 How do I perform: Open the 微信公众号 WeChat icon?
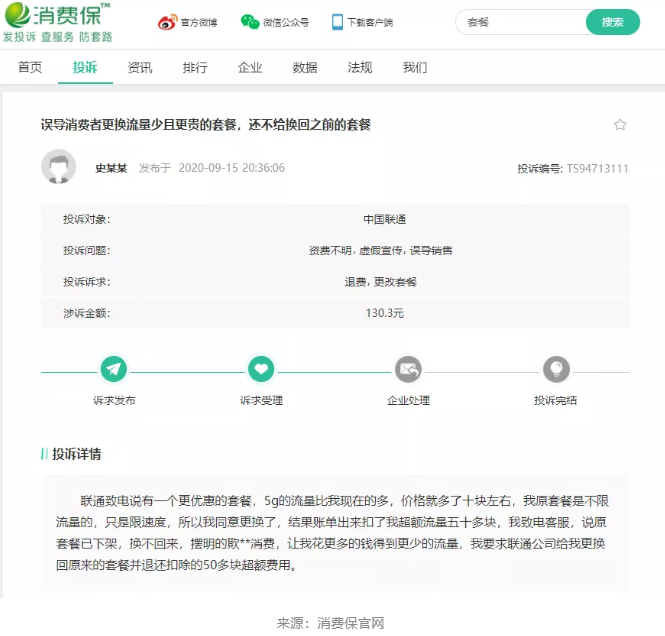pos(250,22)
